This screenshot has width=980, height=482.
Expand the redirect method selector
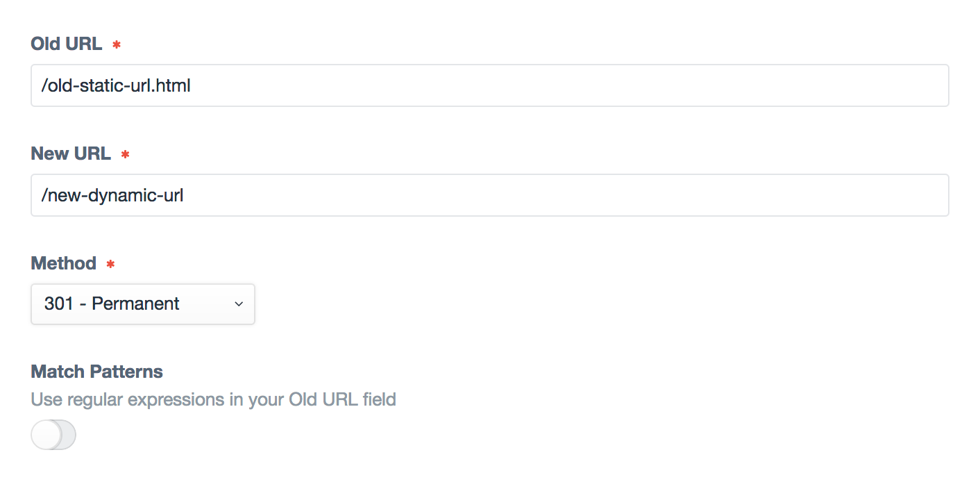coord(142,304)
